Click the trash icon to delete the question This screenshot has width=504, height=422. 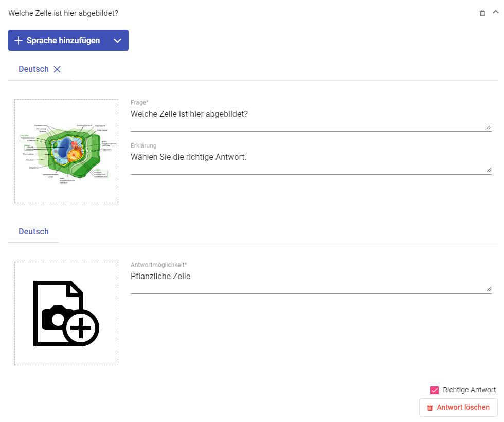click(482, 13)
